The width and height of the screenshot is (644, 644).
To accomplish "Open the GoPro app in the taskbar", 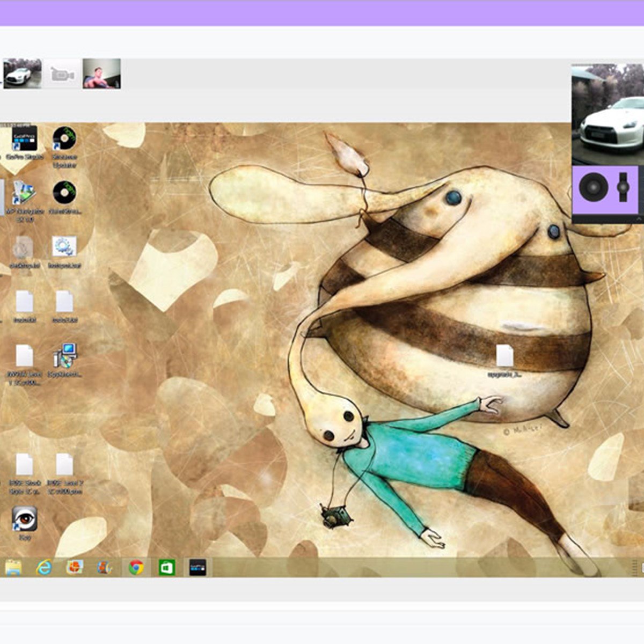I will [197, 567].
